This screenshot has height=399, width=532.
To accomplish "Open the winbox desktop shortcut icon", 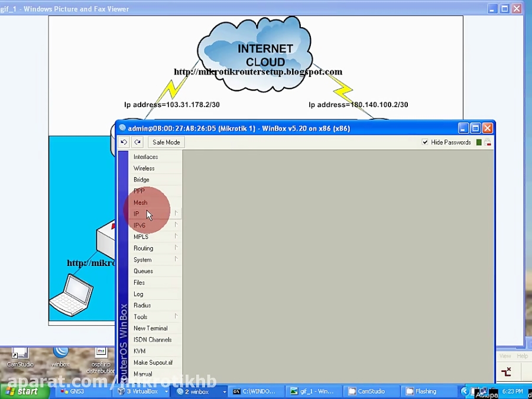I will 60,355.
